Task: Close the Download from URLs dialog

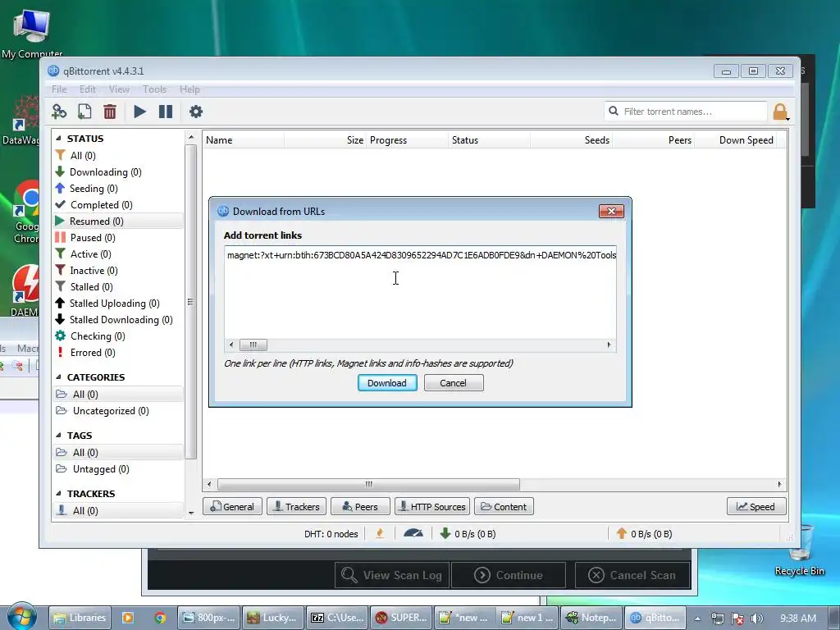Action: tap(611, 211)
